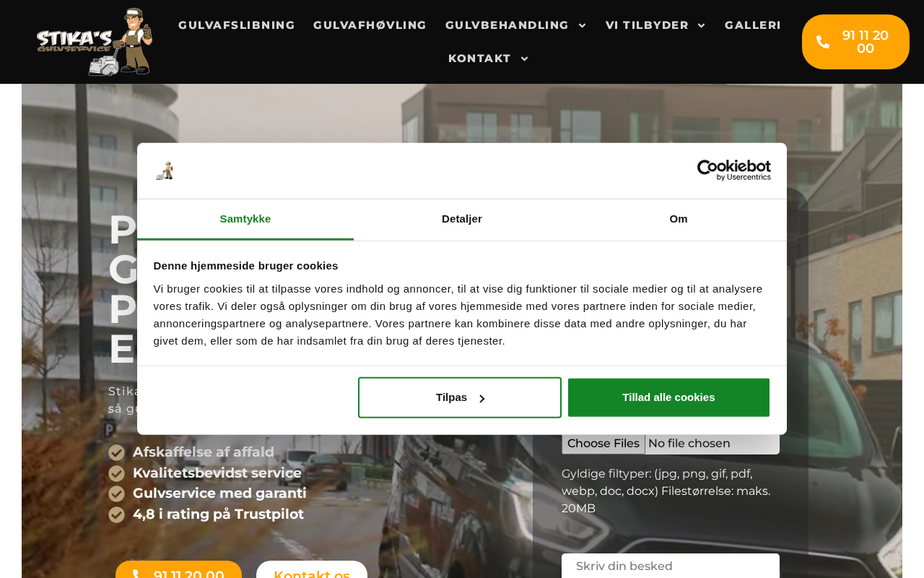Switch to the Detaljer tab
The image size is (924, 578).
pyautogui.click(x=462, y=219)
